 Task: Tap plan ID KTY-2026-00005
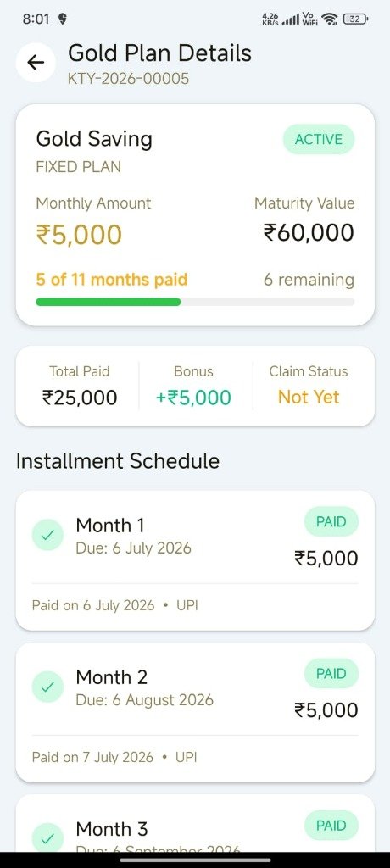pos(129,79)
